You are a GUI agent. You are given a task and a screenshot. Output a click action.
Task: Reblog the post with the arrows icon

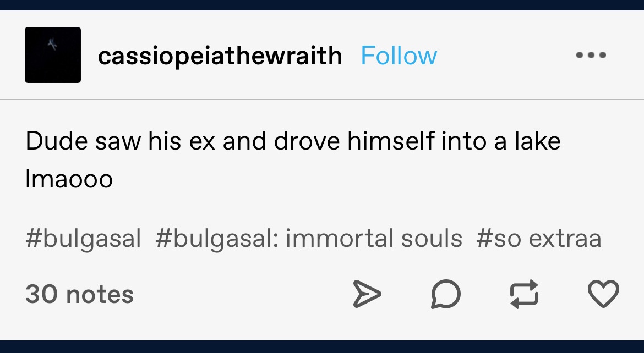(524, 294)
